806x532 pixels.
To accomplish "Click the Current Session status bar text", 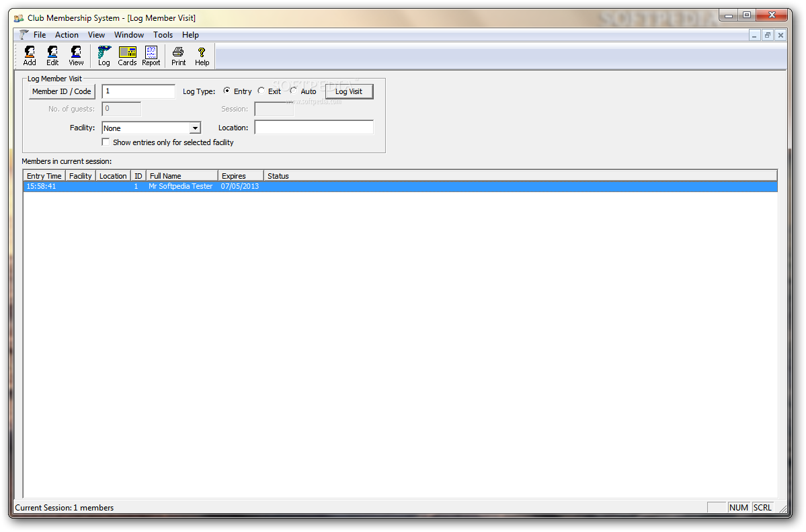I will tap(65, 507).
